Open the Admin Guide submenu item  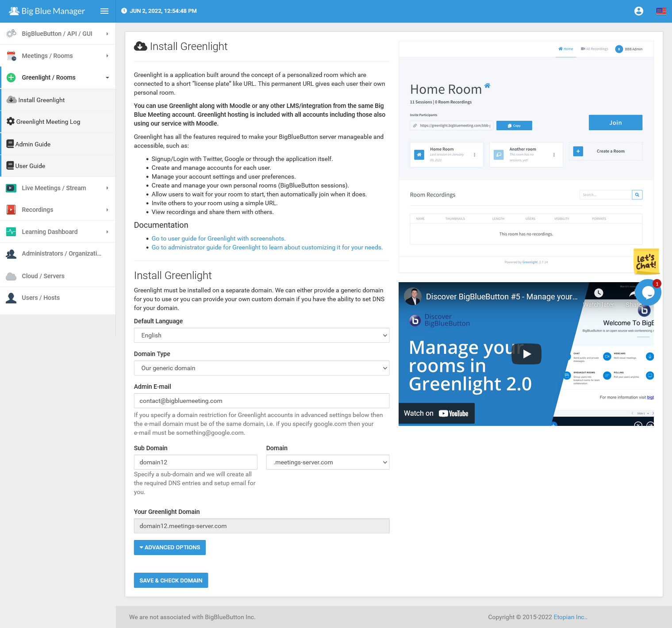pyautogui.click(x=58, y=144)
